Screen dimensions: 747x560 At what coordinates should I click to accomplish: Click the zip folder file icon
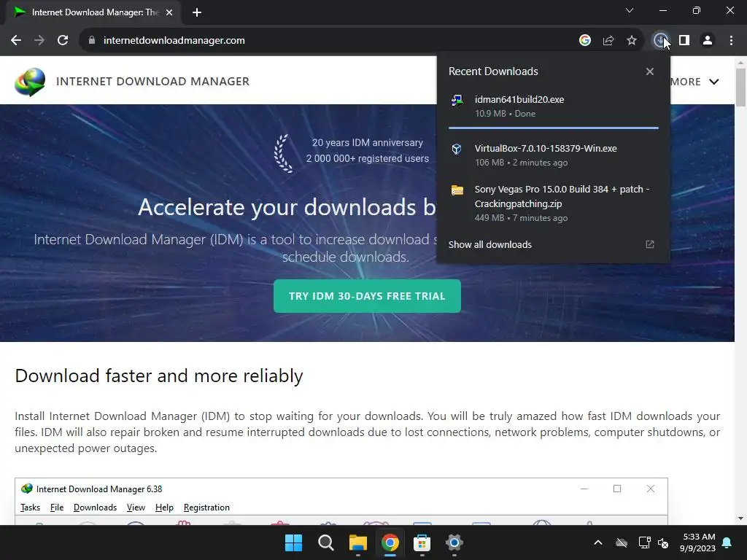tap(457, 190)
